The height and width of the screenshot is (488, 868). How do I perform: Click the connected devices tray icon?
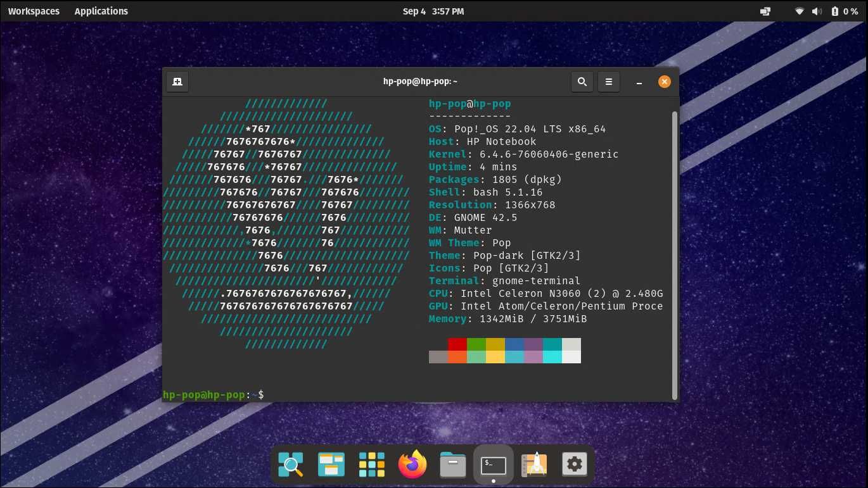tap(765, 11)
